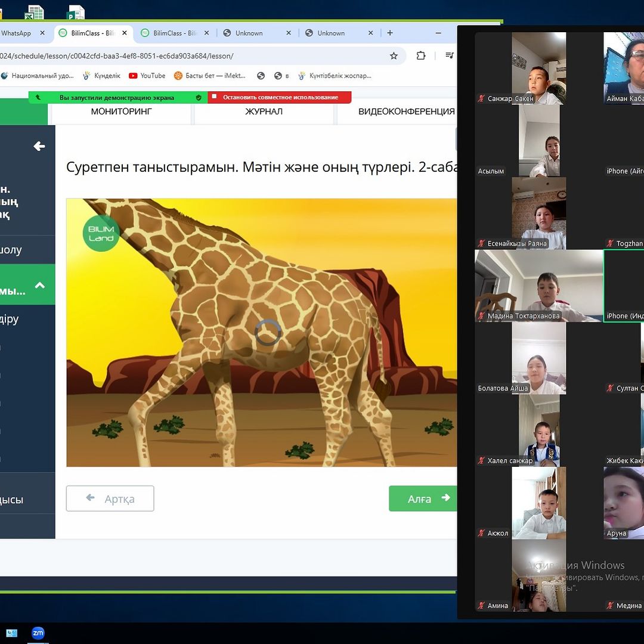Open the ЖУРНАЛ tab
The width and height of the screenshot is (644, 644).
264,112
